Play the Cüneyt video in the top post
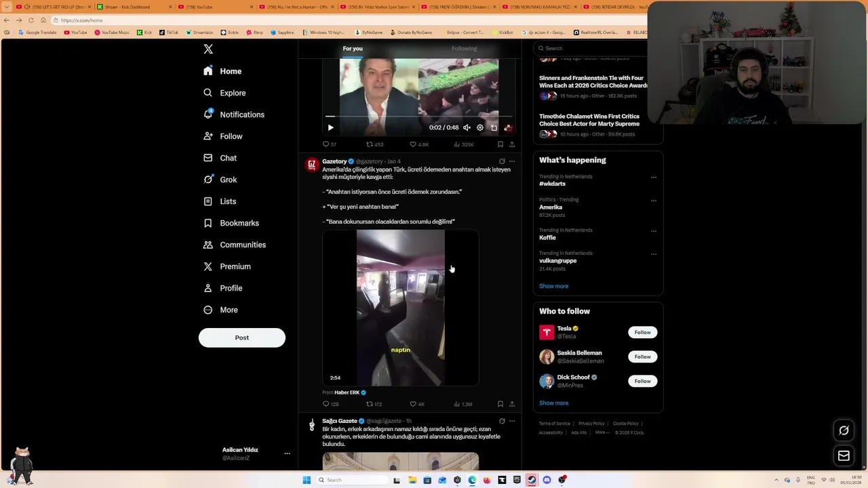The height and width of the screenshot is (488, 868). click(x=330, y=127)
